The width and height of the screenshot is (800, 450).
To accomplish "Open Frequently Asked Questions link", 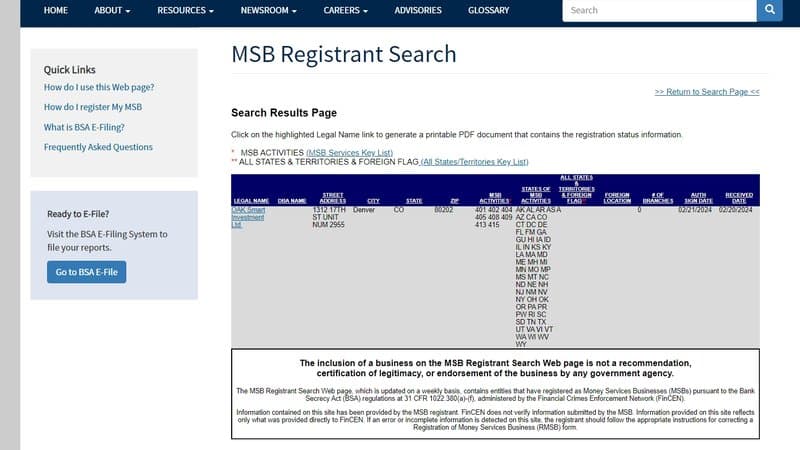I will pos(98,147).
